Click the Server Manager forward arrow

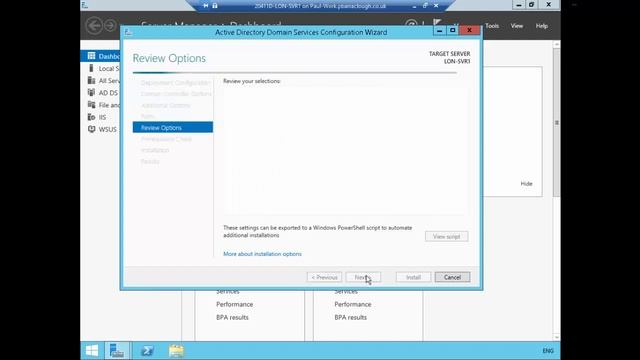(110, 26)
